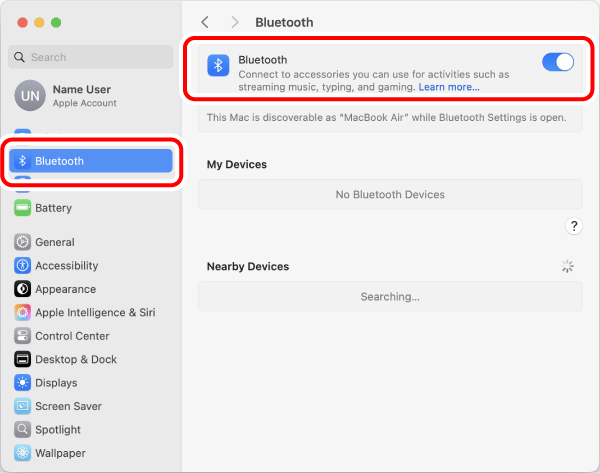600x473 pixels.
Task: Open the Learn more link
Action: pyautogui.click(x=448, y=87)
